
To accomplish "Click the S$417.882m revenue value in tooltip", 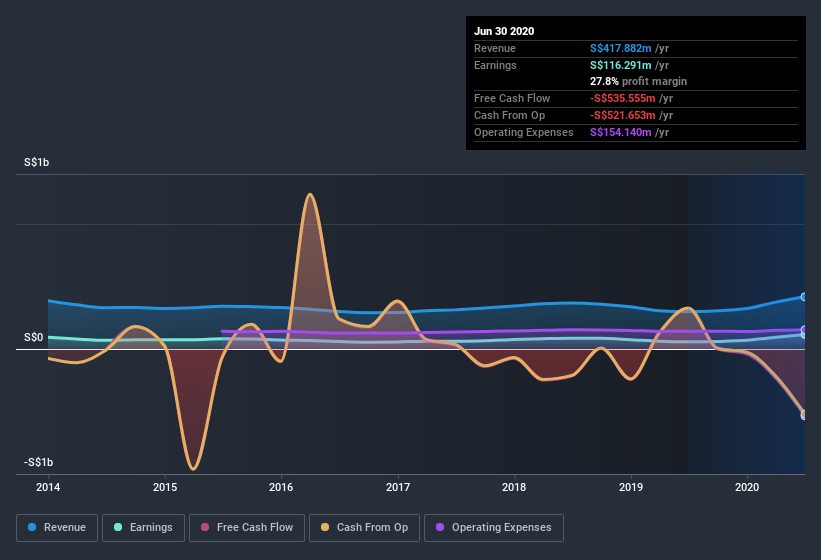I will (x=620, y=48).
